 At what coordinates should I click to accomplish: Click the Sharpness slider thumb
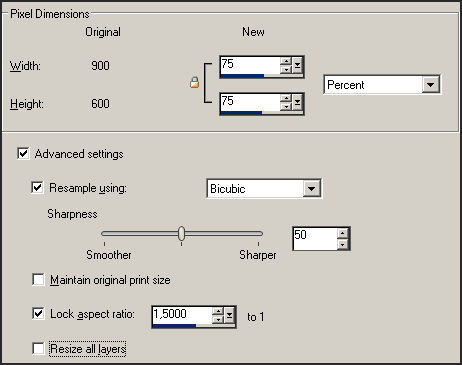[181, 233]
